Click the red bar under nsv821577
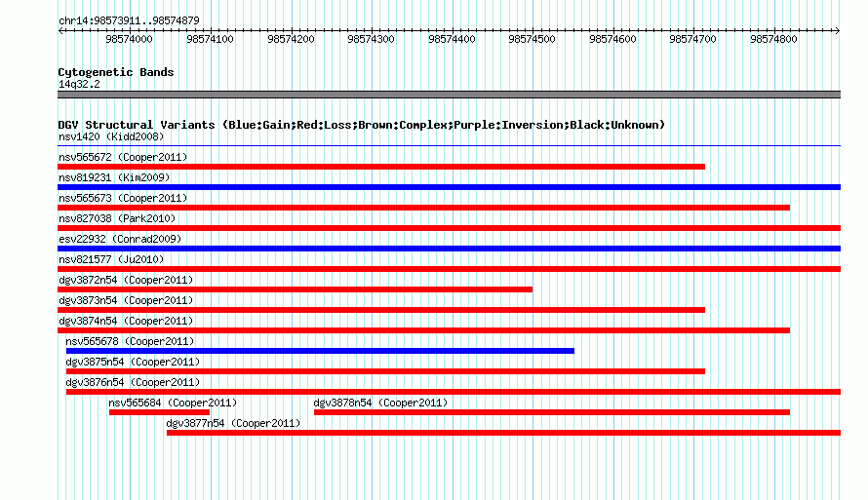 point(449,269)
